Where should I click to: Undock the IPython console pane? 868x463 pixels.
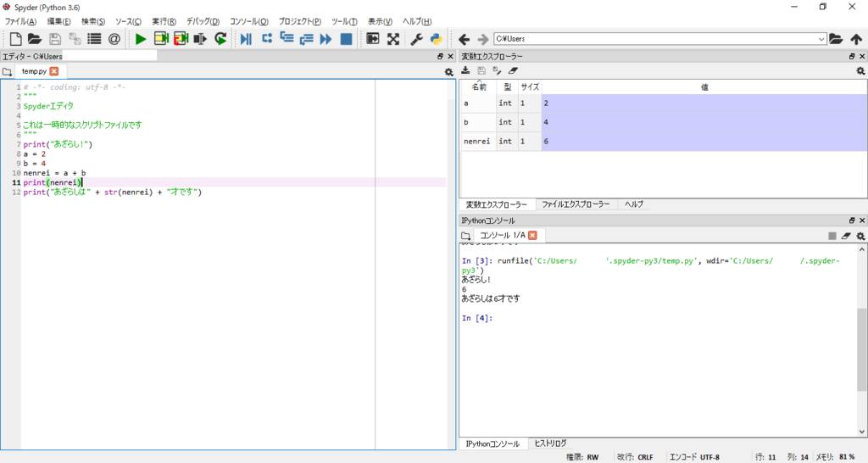click(x=852, y=220)
